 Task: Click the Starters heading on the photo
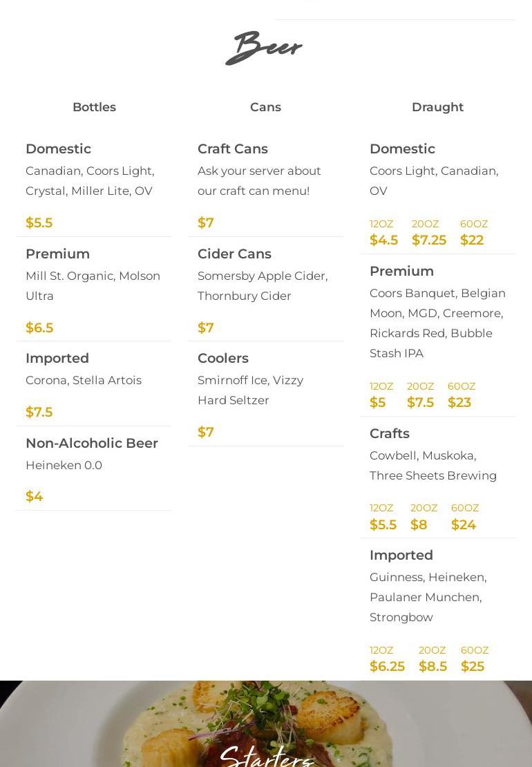266,756
